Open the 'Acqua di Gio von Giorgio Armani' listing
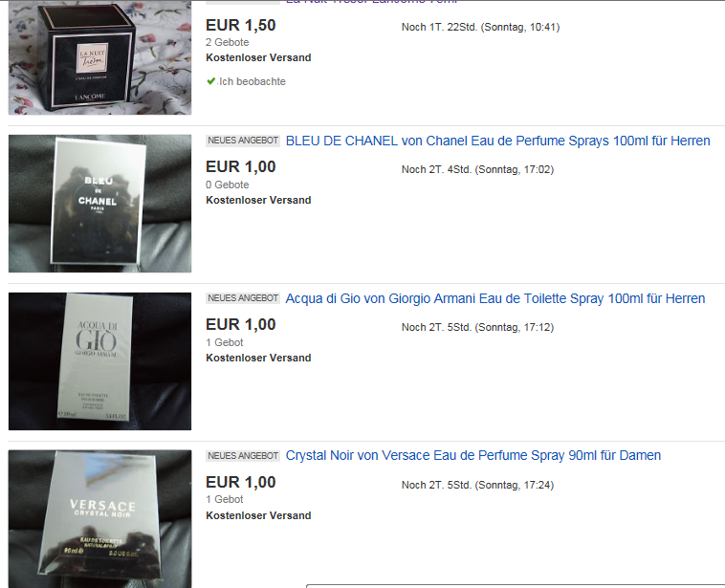 tap(495, 298)
